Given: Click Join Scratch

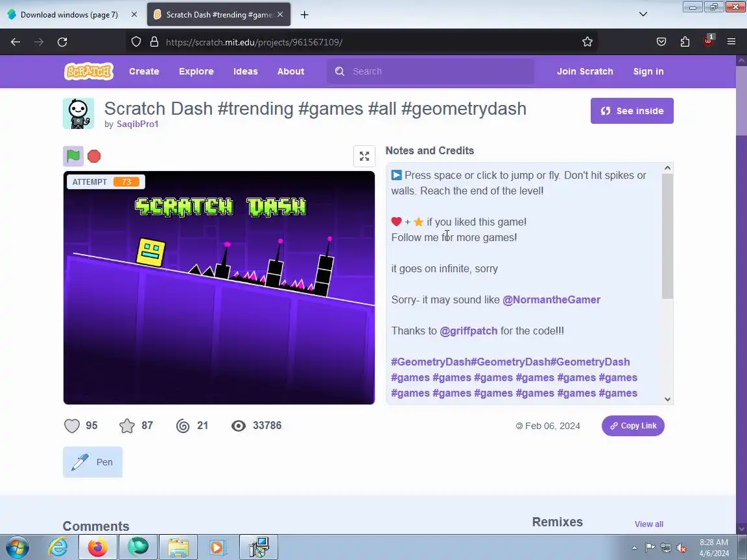Looking at the screenshot, I should point(585,71).
